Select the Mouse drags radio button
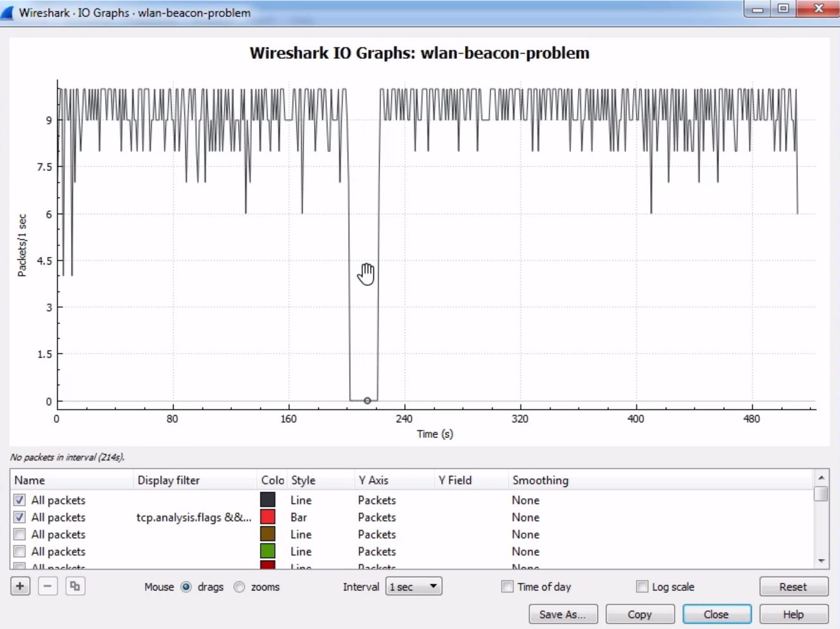840x629 pixels. pyautogui.click(x=186, y=587)
